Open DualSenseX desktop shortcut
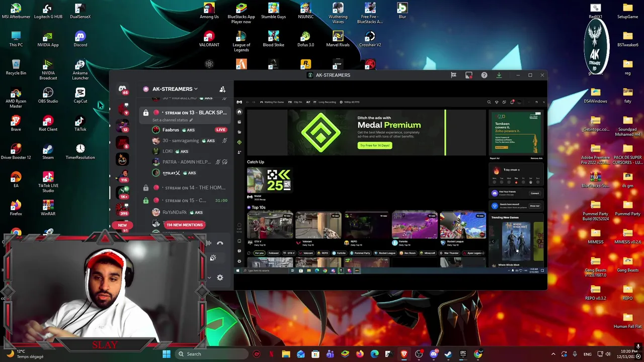Screen dimensions: 644x362 point(80,11)
